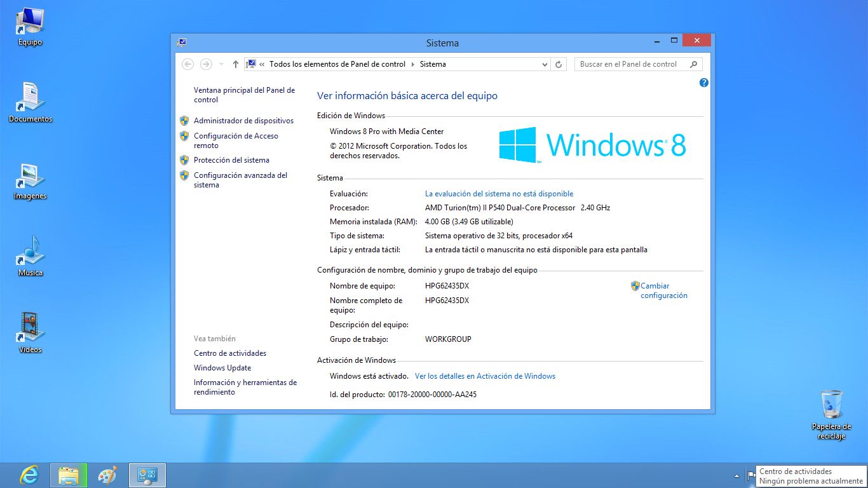The width and height of the screenshot is (868, 488).
Task: Click the Control Panel taskbar button
Action: tap(147, 475)
